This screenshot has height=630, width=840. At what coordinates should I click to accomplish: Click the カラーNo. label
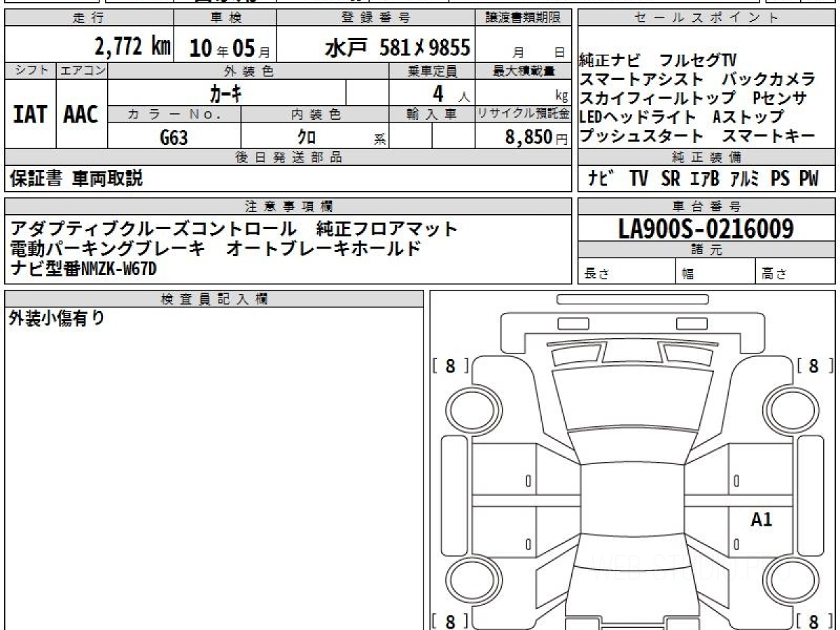[x=175, y=114]
